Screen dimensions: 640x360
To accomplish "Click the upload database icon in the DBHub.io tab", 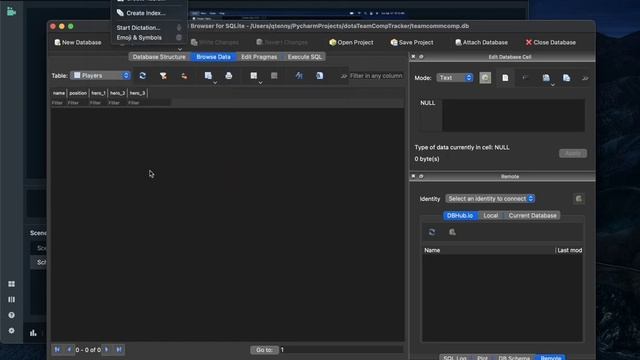I will (x=452, y=232).
